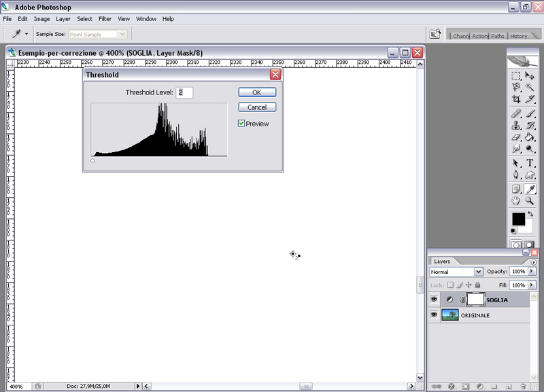Click the foreground black color swatch
Viewport: 544px width, 392px height.
click(518, 219)
